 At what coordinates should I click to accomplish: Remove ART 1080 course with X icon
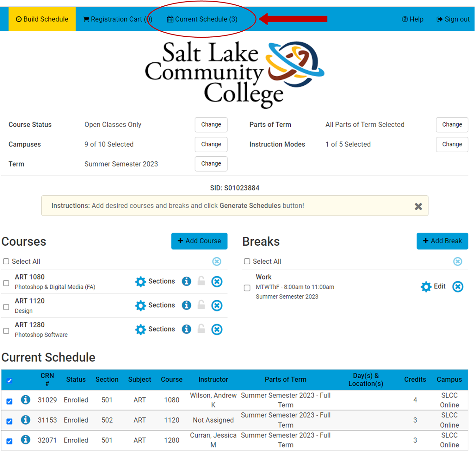(x=217, y=282)
